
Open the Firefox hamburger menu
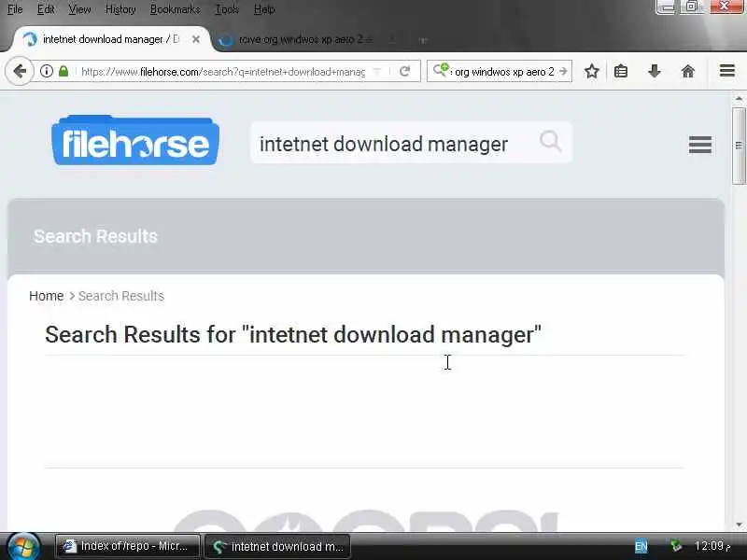click(727, 71)
